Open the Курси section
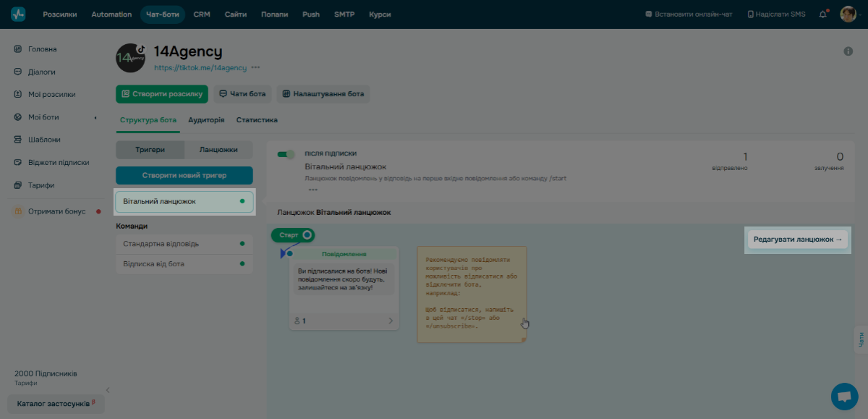The height and width of the screenshot is (419, 868). (x=380, y=14)
